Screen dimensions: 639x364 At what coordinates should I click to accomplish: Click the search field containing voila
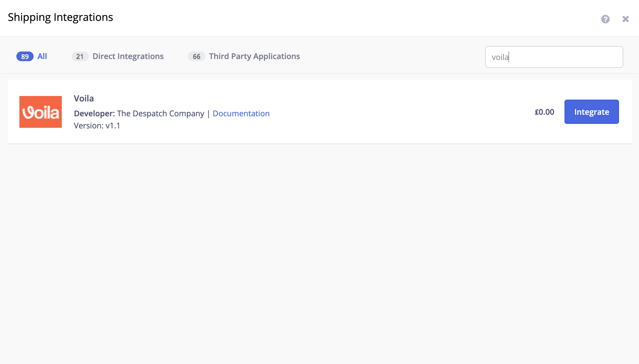[x=554, y=57]
